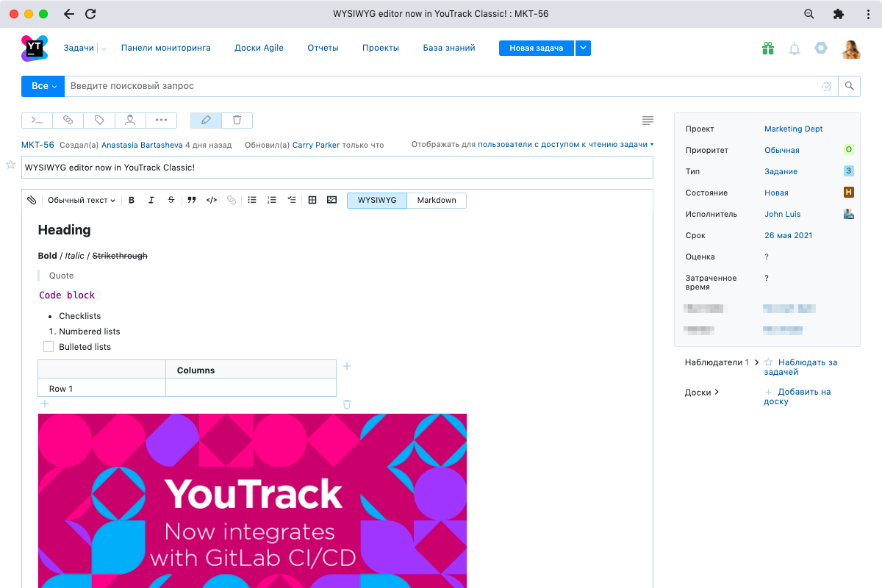
Task: Delete the table with trash icon
Action: click(347, 404)
